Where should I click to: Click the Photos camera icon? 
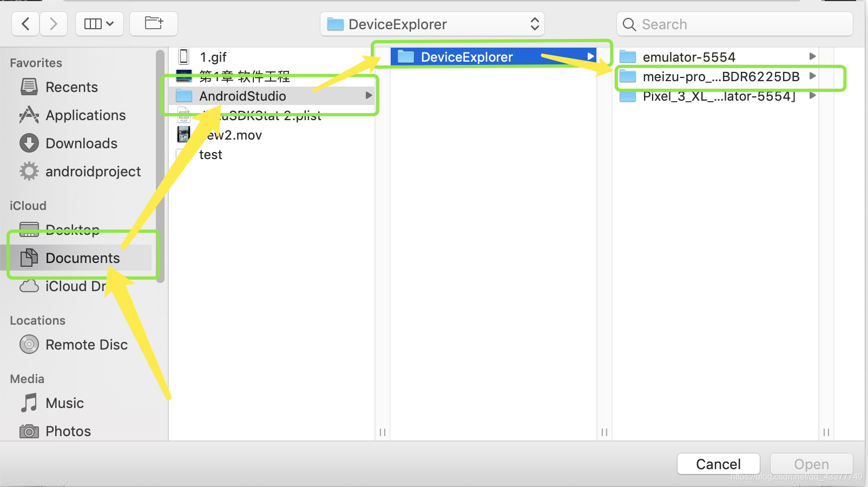click(x=29, y=431)
